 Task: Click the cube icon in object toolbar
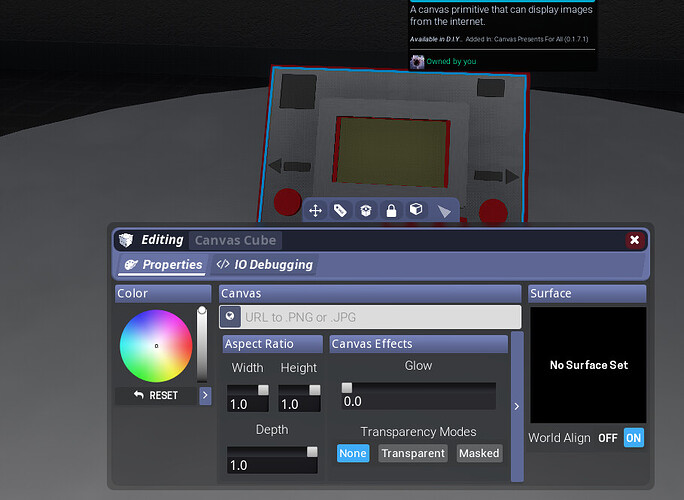tap(416, 209)
